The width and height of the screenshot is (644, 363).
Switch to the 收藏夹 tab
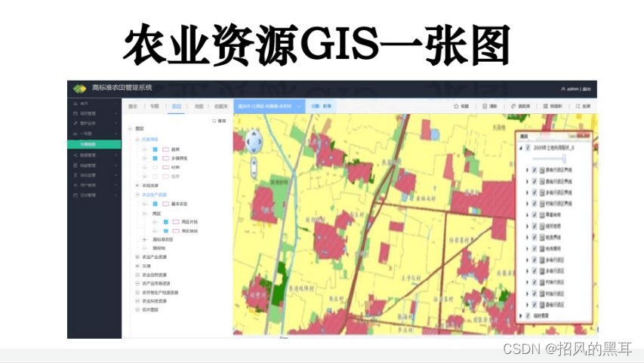coord(221,106)
